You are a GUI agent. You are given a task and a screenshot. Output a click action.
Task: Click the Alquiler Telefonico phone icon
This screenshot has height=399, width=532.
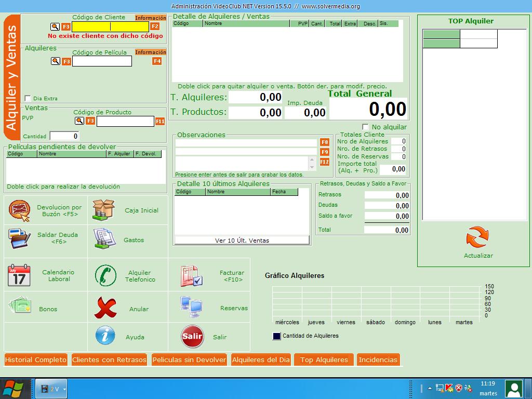(x=105, y=275)
